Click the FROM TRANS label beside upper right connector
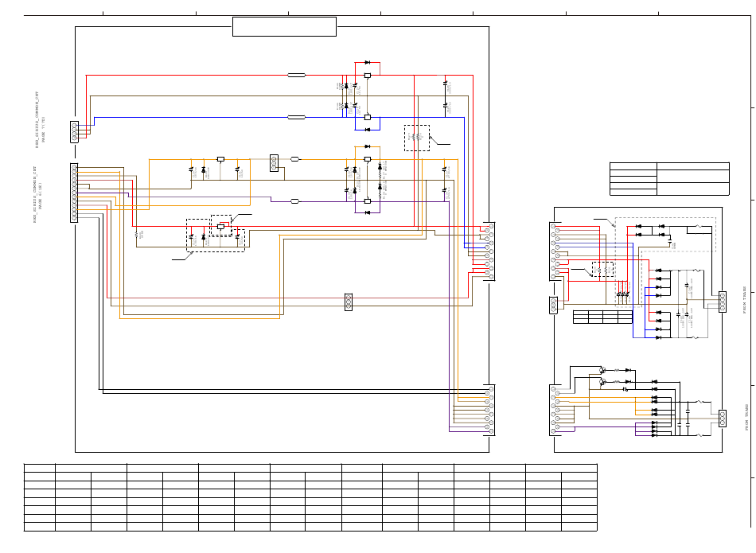The image size is (756, 553). tap(744, 299)
